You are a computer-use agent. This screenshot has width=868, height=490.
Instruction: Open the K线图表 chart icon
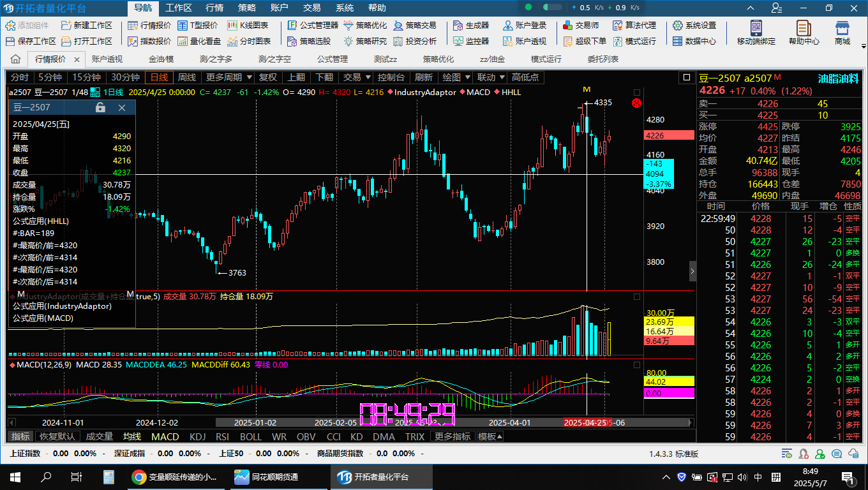pos(232,26)
